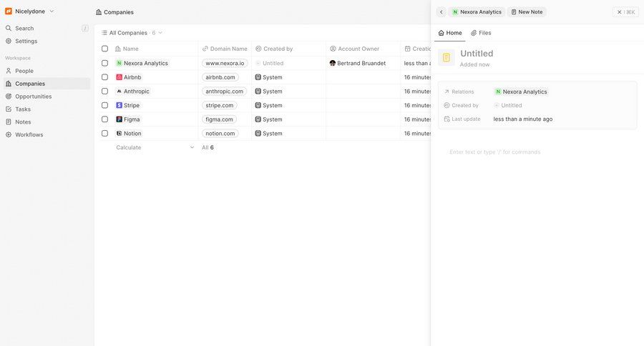Check the Airbnb row checkbox
644x346 pixels.
pos(104,77)
